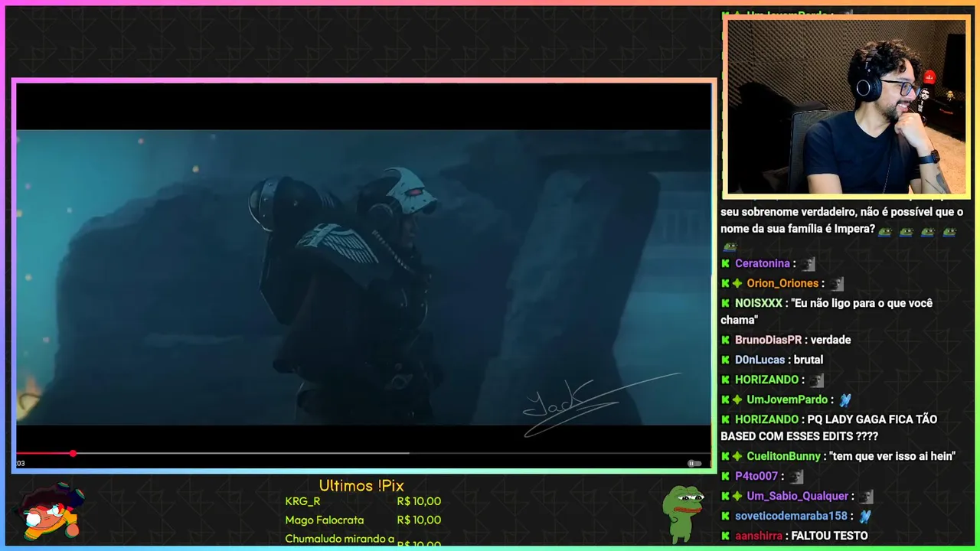This screenshot has height=551, width=980.
Task: Click the chat message "verdade"
Action: (831, 340)
